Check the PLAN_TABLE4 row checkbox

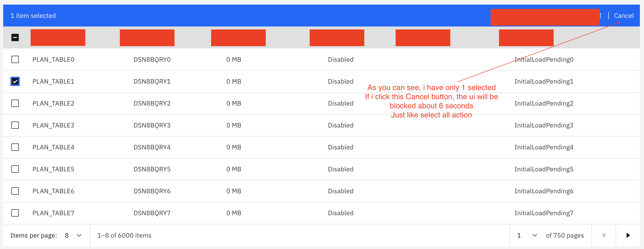click(x=15, y=147)
